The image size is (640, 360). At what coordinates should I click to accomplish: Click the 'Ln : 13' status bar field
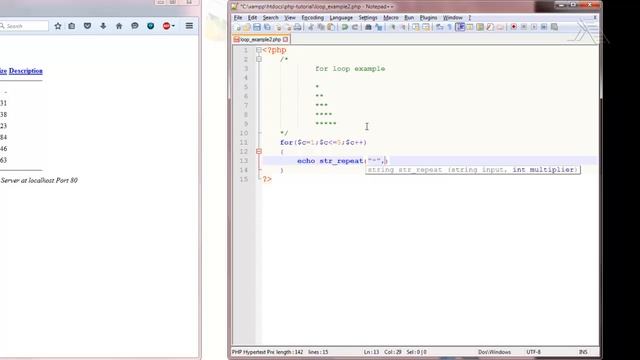point(371,352)
